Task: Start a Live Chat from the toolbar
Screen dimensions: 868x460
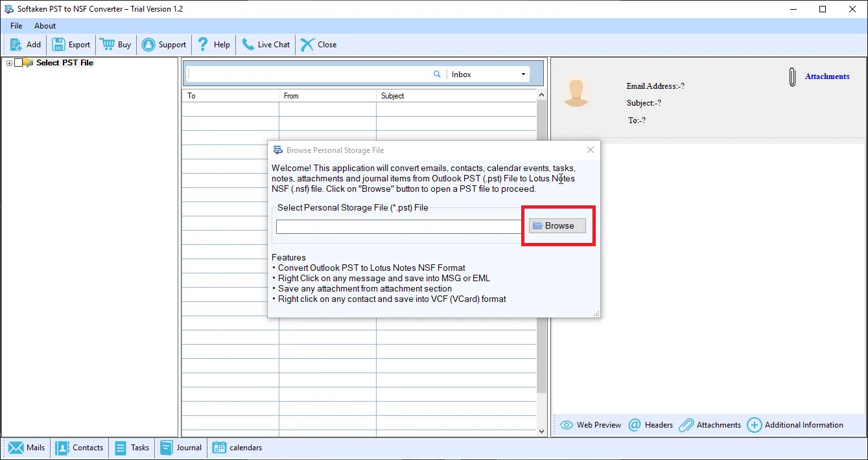Action: click(x=266, y=45)
